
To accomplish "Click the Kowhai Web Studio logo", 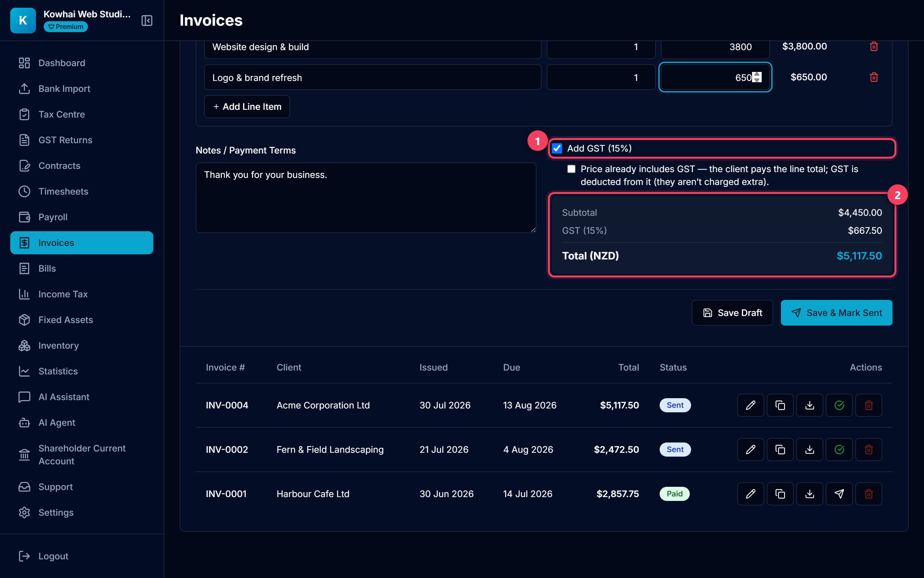I will point(23,20).
